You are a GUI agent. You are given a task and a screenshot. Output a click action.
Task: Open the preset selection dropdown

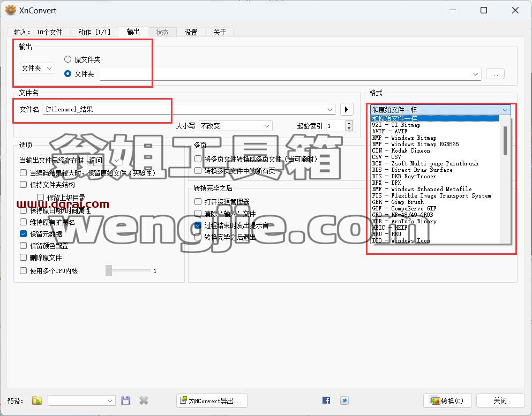(x=81, y=400)
